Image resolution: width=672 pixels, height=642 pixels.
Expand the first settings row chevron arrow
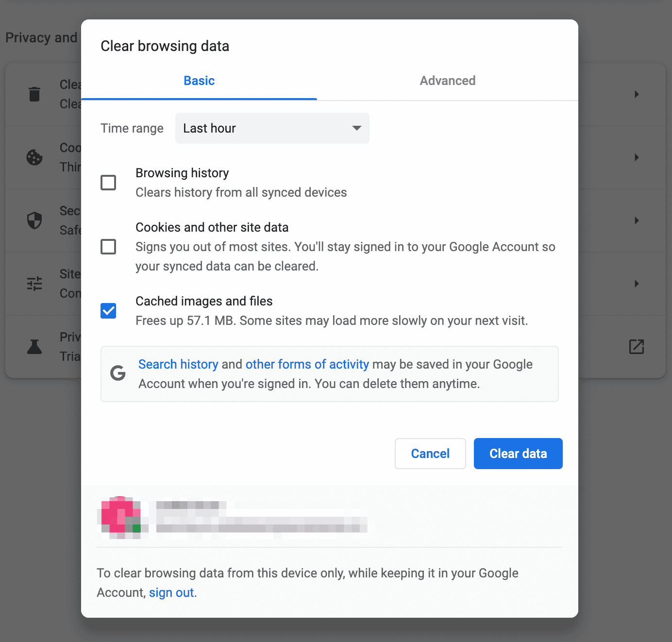click(636, 94)
